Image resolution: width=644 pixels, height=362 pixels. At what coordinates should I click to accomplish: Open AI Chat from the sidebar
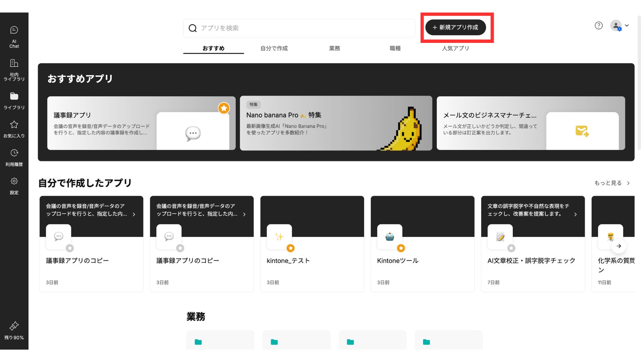pyautogui.click(x=14, y=37)
